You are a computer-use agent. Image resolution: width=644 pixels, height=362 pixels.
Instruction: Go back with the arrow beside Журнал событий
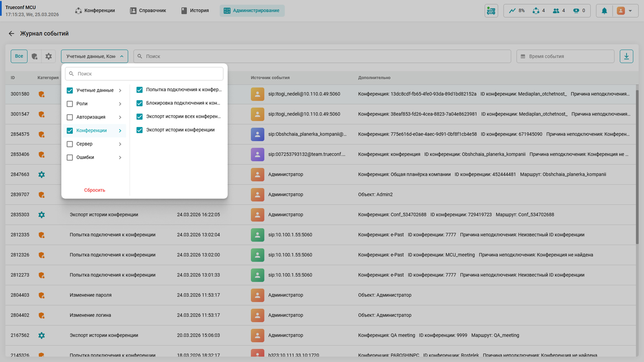tap(11, 34)
